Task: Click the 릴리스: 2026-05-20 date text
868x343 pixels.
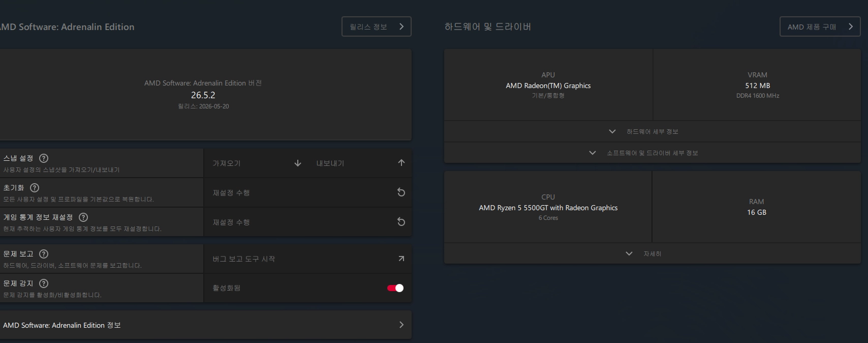Action: (x=203, y=106)
